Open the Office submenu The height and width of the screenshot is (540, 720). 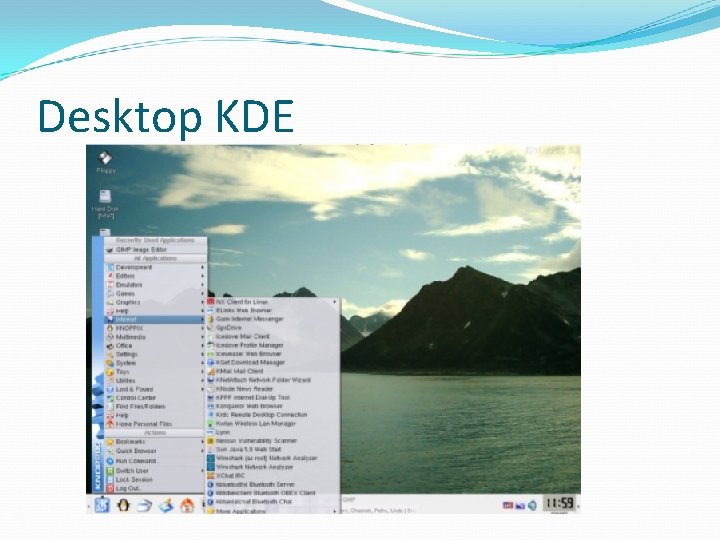(156, 345)
